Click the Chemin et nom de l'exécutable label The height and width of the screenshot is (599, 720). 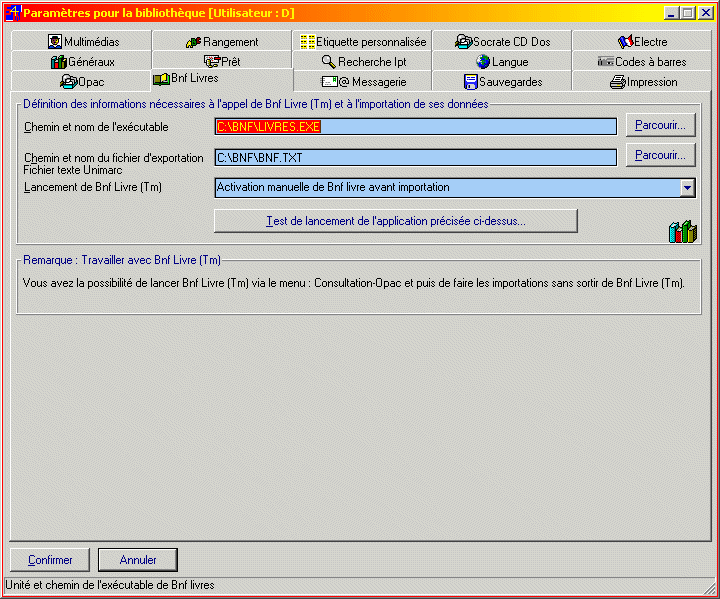point(96,127)
